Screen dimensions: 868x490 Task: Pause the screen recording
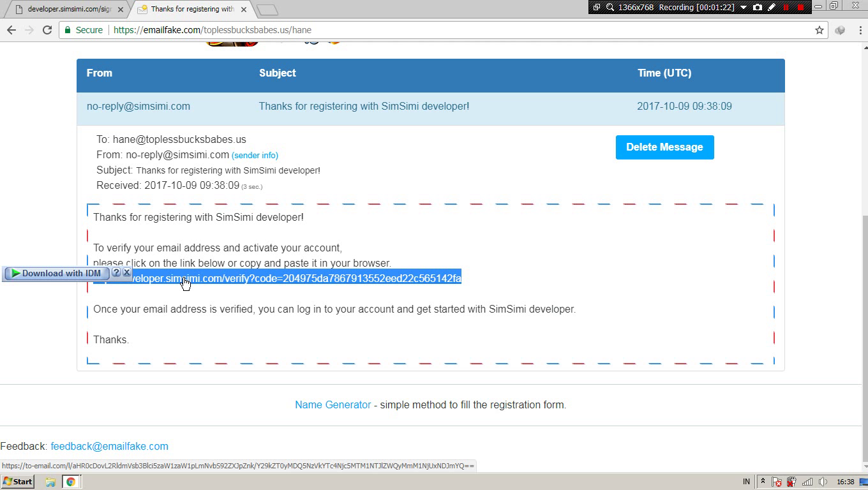(x=786, y=7)
